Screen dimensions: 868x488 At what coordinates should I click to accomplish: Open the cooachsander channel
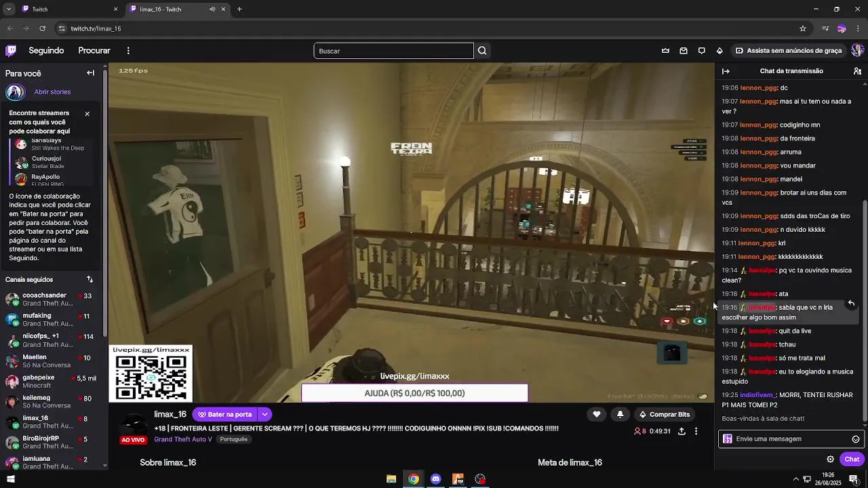(x=53, y=300)
